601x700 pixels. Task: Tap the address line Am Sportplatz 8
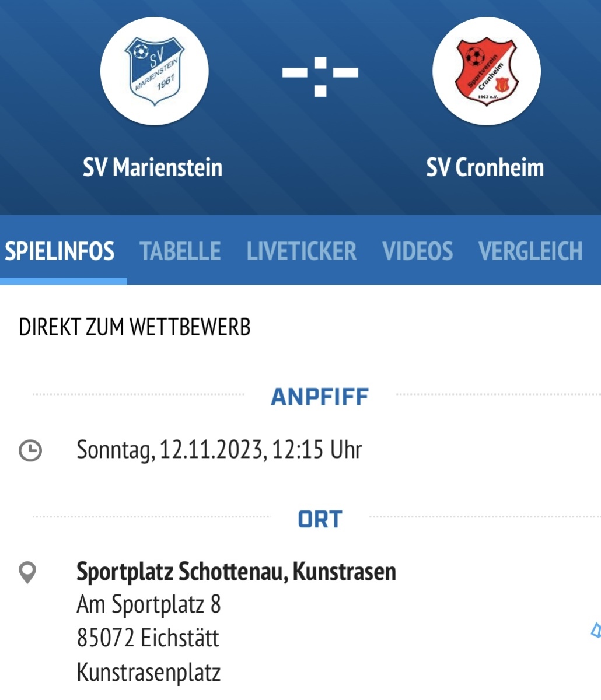pos(149,605)
